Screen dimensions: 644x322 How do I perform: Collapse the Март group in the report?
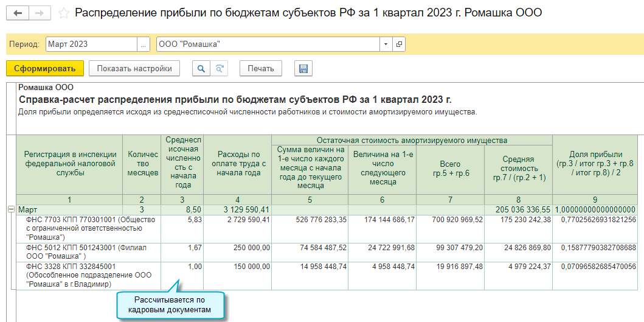[x=10, y=209]
